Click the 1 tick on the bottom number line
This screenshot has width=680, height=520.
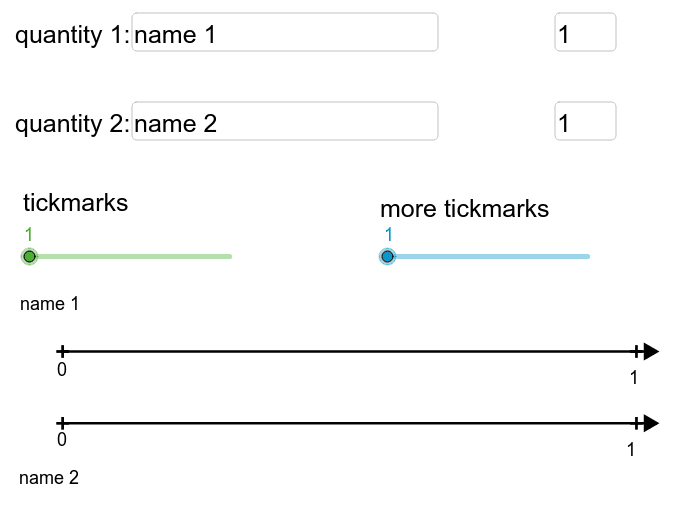(x=637, y=423)
